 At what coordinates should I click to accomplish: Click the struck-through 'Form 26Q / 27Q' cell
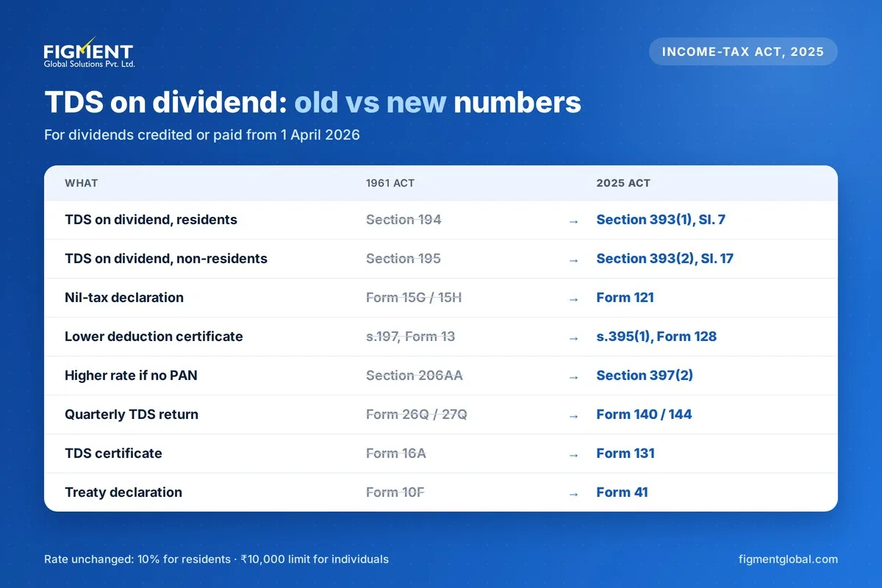pos(417,415)
